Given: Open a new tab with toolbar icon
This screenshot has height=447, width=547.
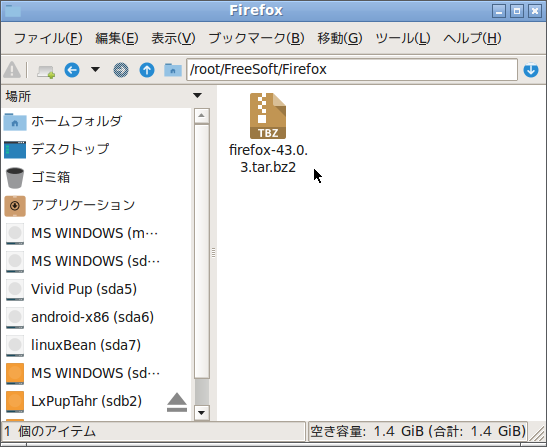Looking at the screenshot, I should [46, 71].
